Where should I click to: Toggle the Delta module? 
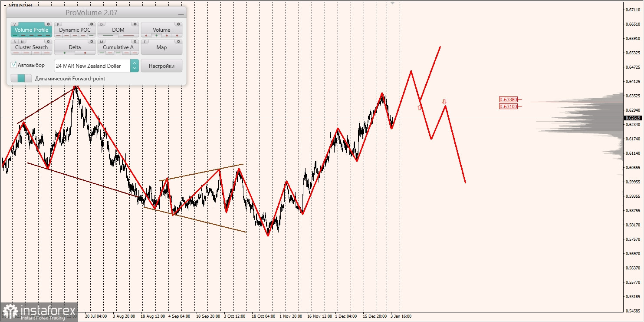click(x=75, y=47)
